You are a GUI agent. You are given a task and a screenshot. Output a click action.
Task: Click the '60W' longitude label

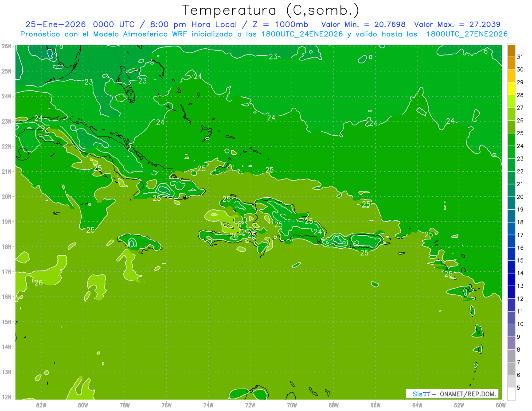[501, 405]
